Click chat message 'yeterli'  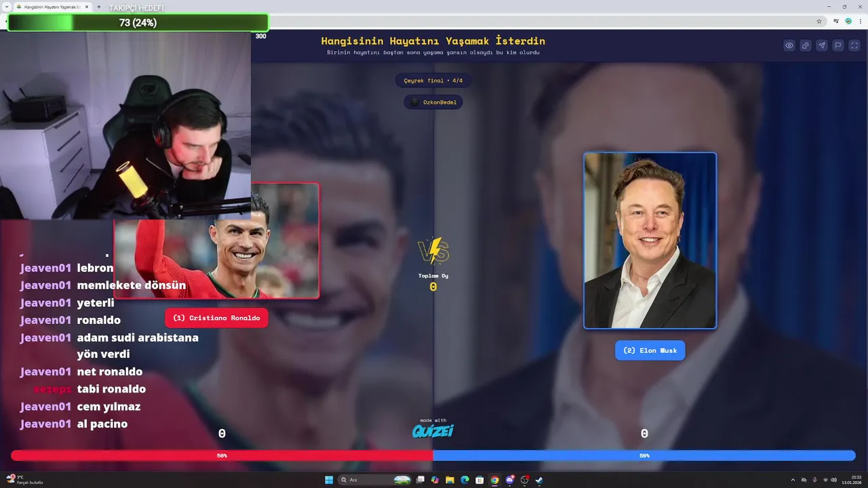click(x=96, y=303)
